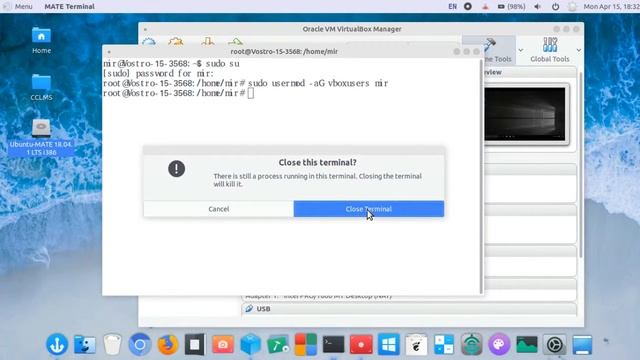Viewport: 640px width, 360px height.
Task: Open the four colored squares dock icon
Action: 306,344
